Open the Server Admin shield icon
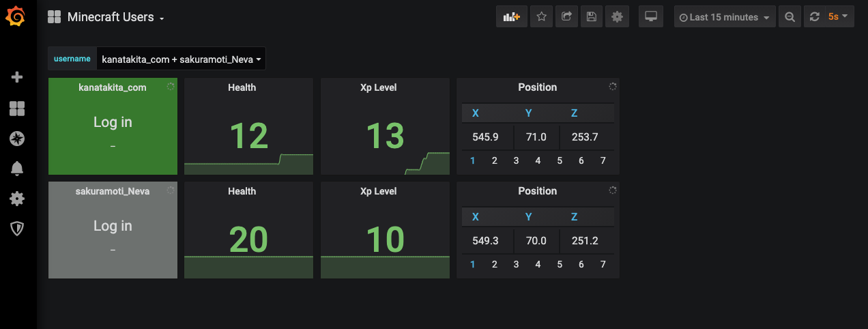Viewport: 868px width, 329px height. pyautogui.click(x=18, y=229)
